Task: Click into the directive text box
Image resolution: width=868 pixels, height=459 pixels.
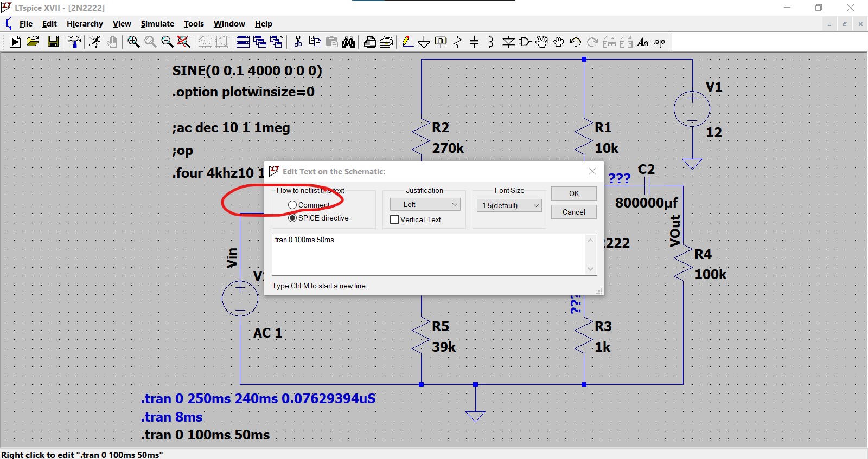Action: (429, 255)
